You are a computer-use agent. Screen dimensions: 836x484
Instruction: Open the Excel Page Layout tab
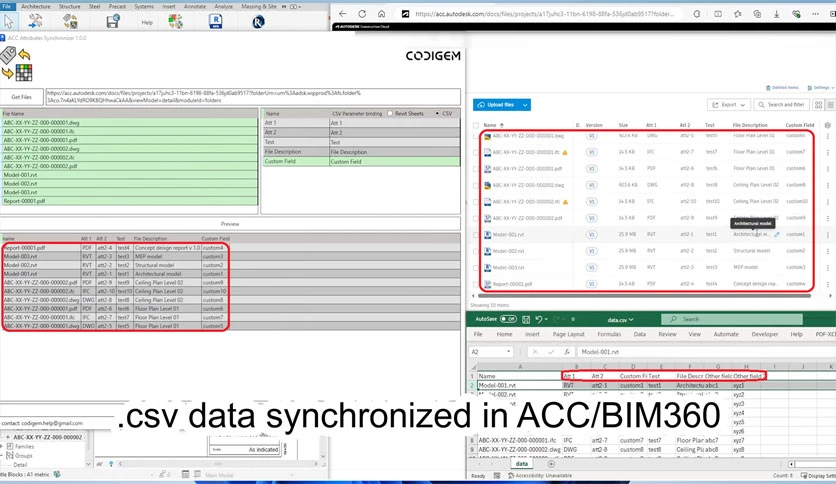[x=568, y=334]
